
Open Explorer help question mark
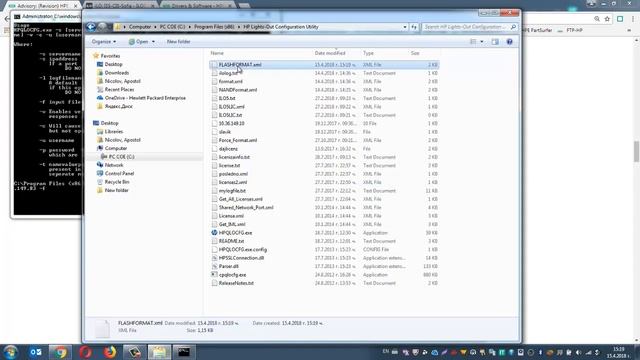tap(509, 42)
